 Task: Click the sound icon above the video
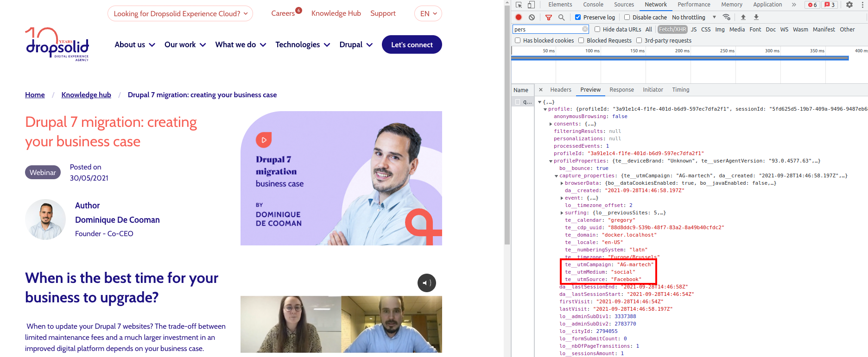(x=427, y=283)
